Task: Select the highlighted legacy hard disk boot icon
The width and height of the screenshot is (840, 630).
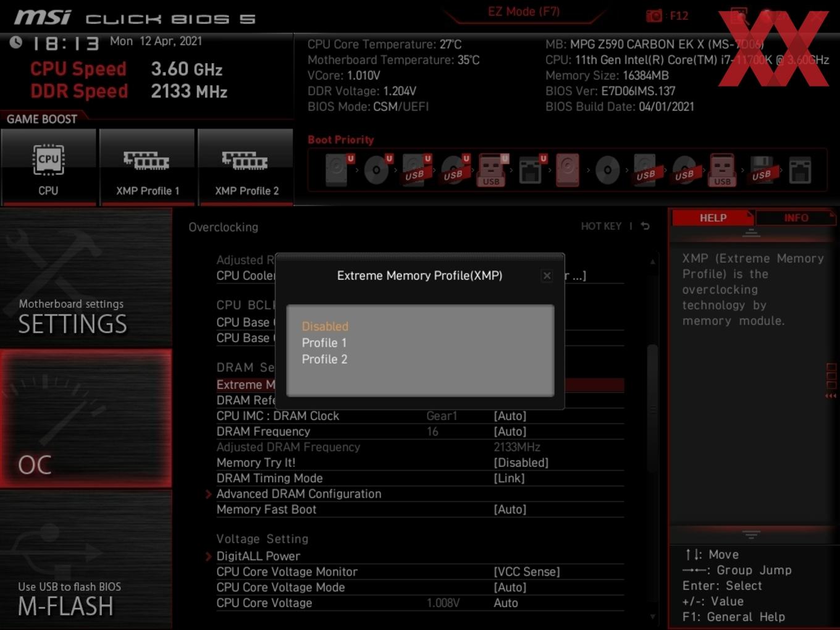Action: click(x=568, y=170)
